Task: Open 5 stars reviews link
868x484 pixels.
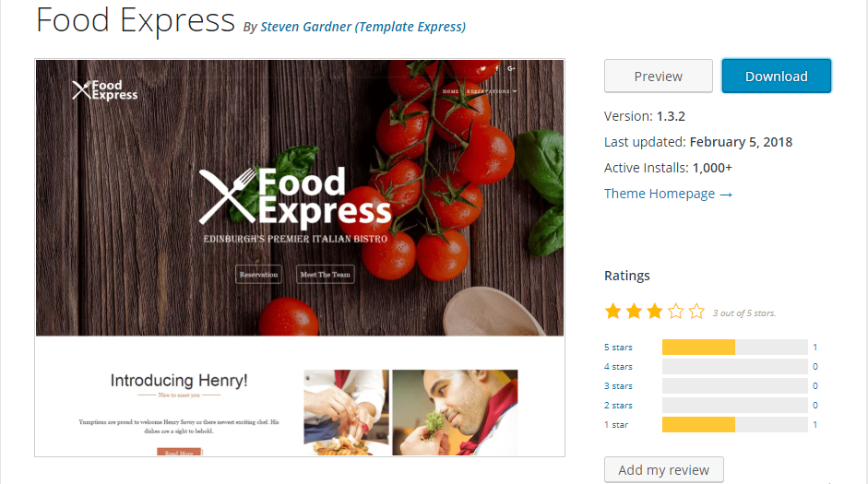Action: pyautogui.click(x=618, y=348)
